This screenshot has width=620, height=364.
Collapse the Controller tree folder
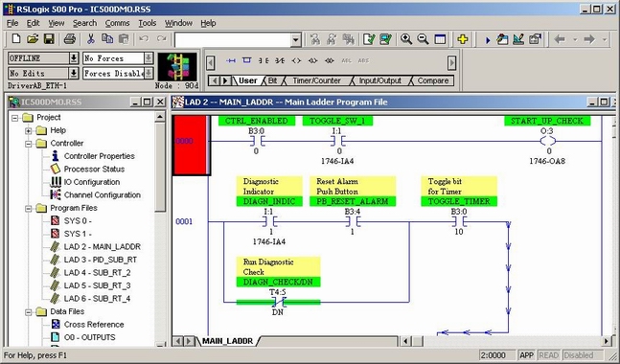(28, 144)
